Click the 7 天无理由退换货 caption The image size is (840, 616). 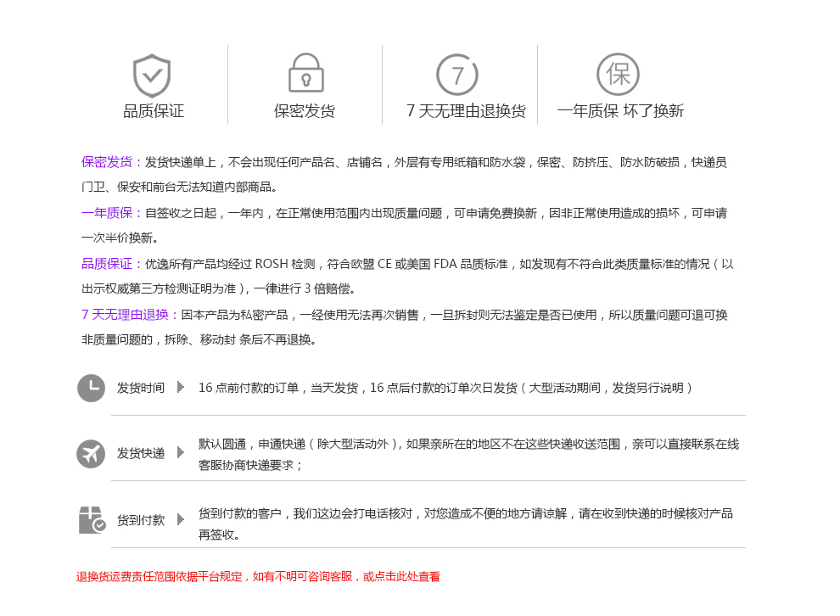tap(466, 111)
